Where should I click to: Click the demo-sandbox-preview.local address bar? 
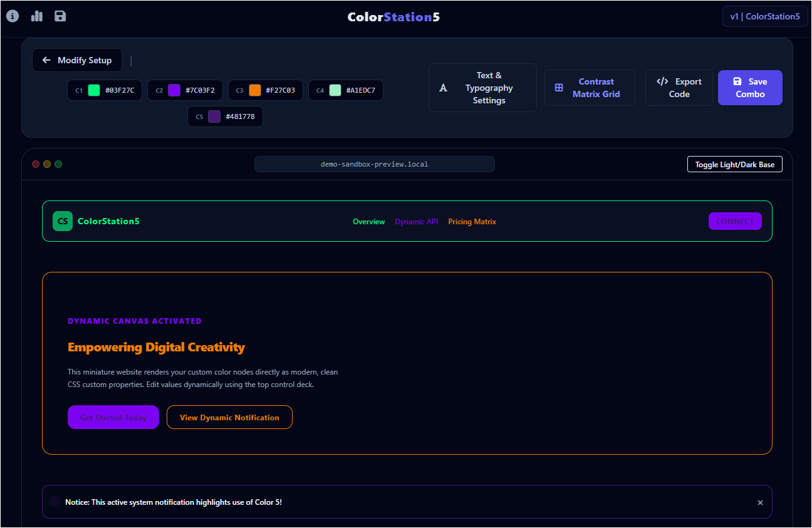[x=375, y=164]
